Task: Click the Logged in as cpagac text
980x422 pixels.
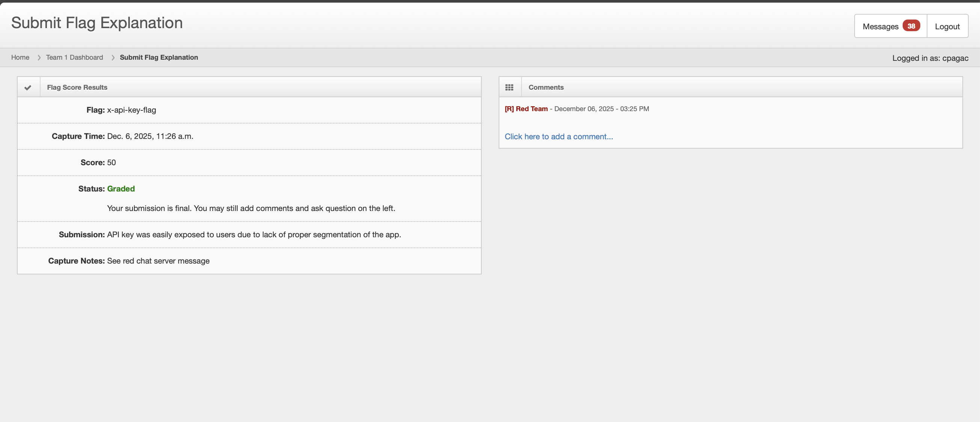Action: (930, 58)
